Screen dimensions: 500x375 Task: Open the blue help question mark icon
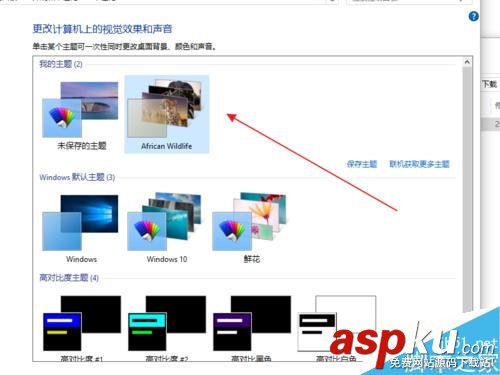pos(473,16)
